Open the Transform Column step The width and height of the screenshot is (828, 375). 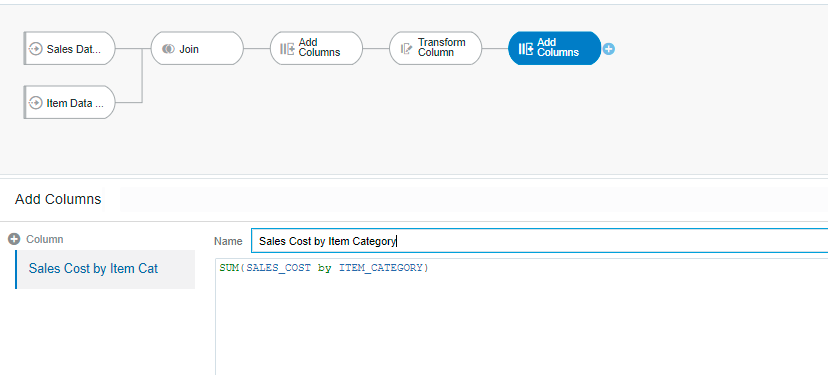(436, 49)
